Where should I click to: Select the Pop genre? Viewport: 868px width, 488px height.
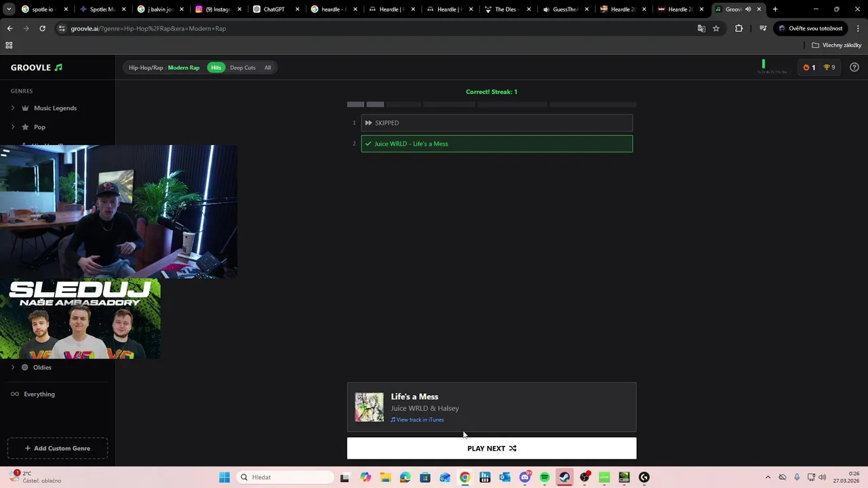coord(39,127)
